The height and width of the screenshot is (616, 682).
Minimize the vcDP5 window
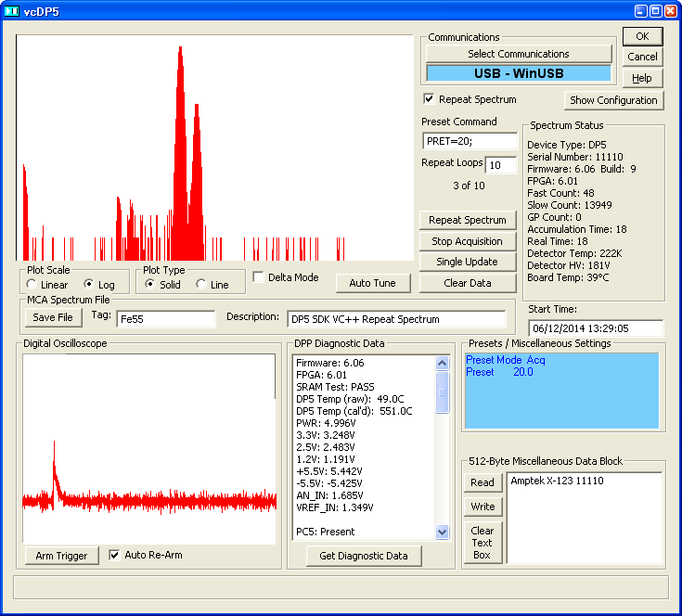pyautogui.click(x=641, y=11)
